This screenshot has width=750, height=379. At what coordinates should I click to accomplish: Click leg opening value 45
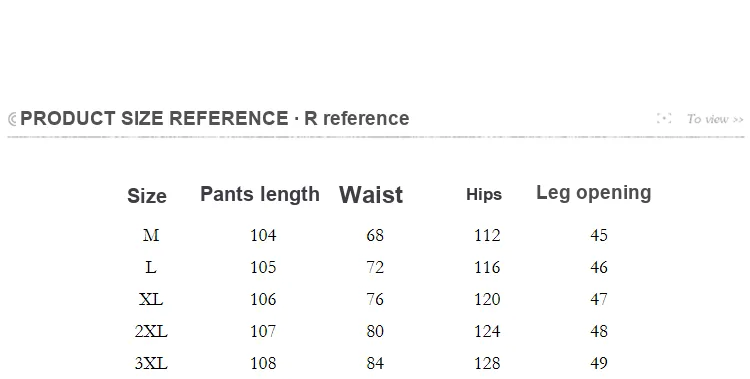(x=599, y=235)
